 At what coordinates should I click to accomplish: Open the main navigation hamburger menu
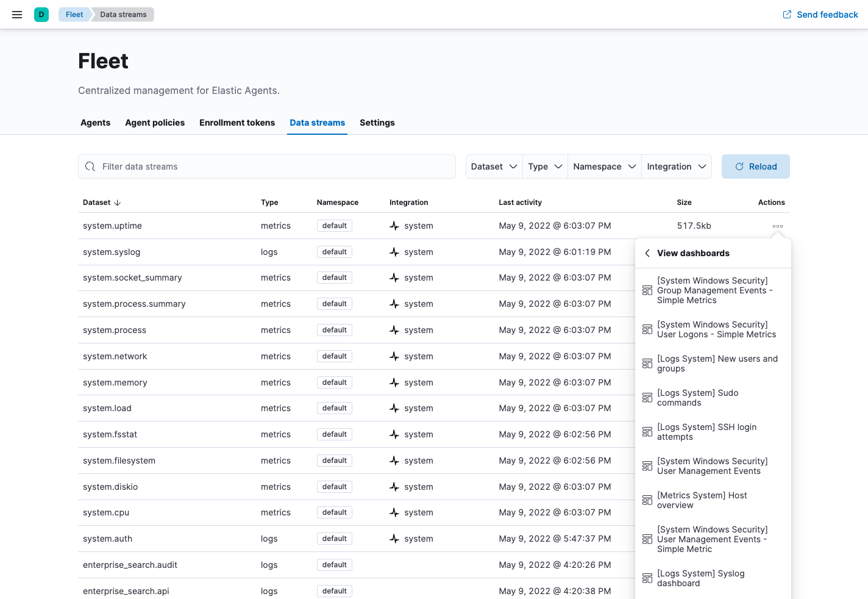pos(16,14)
